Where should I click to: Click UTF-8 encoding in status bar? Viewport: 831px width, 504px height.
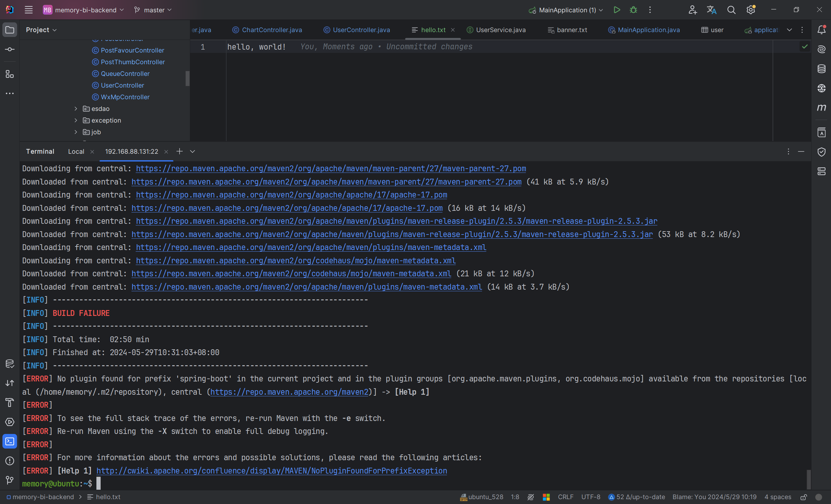(590, 497)
